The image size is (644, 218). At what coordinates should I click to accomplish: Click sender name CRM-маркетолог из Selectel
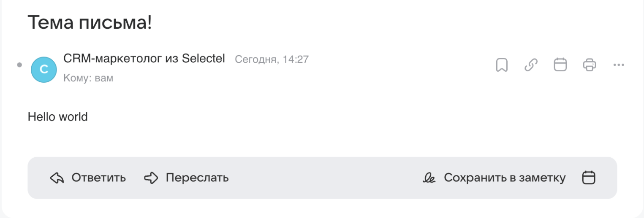pos(144,59)
